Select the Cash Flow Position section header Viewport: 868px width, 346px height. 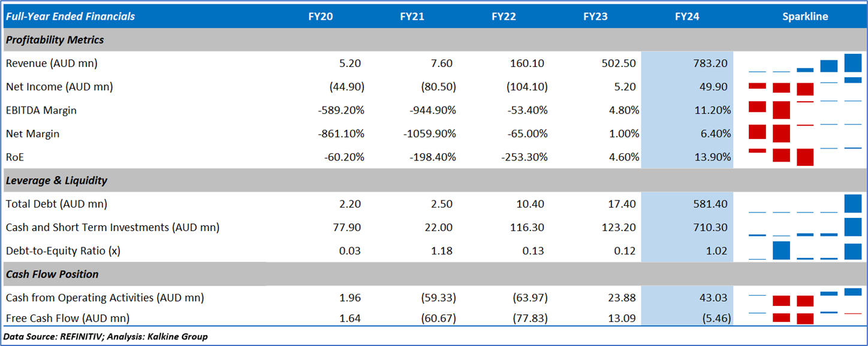click(x=52, y=274)
